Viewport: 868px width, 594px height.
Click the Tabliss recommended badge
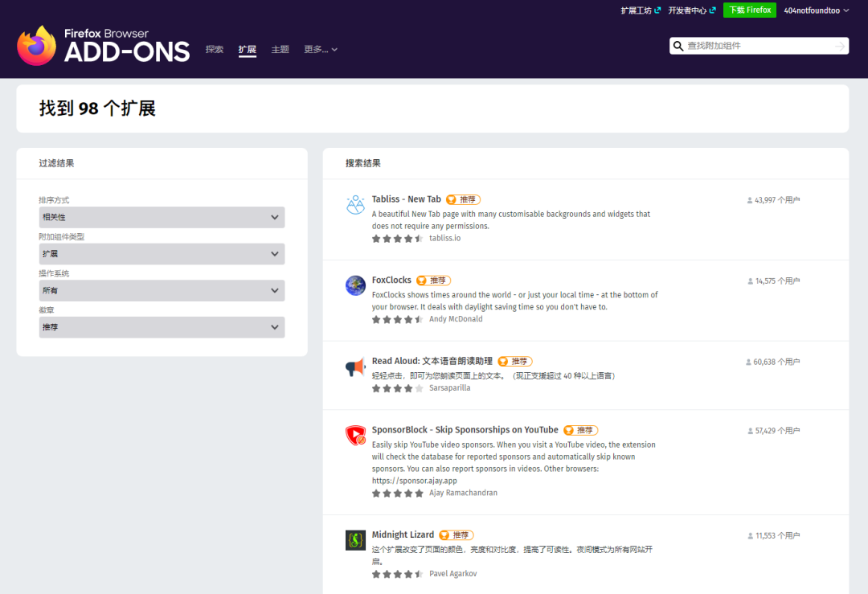[464, 199]
